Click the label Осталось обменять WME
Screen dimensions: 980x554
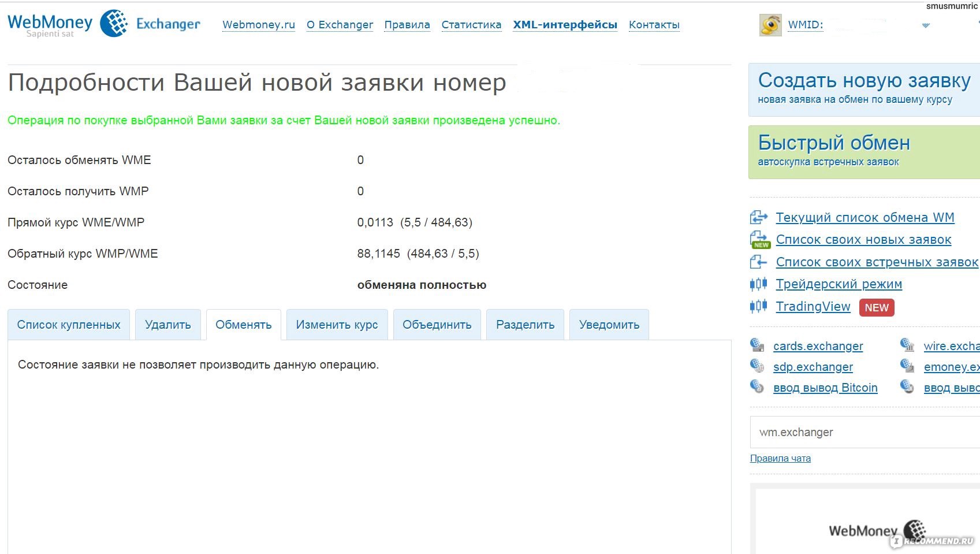point(79,160)
